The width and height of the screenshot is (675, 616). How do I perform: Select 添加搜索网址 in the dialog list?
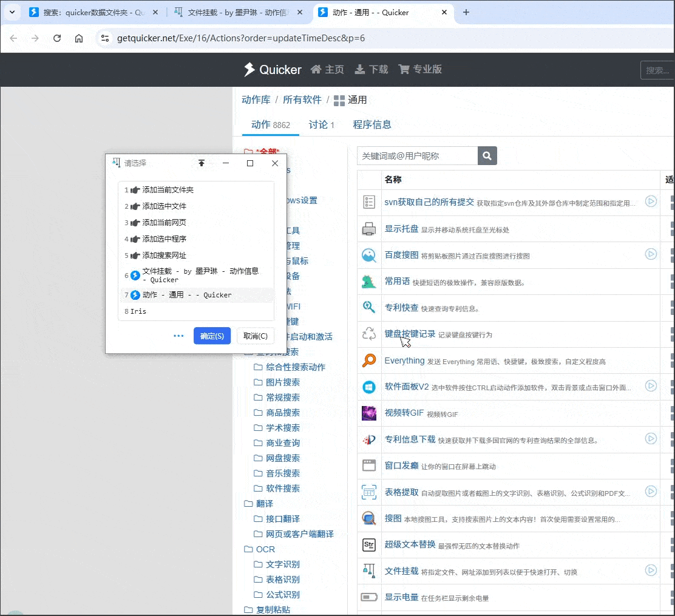coord(196,256)
